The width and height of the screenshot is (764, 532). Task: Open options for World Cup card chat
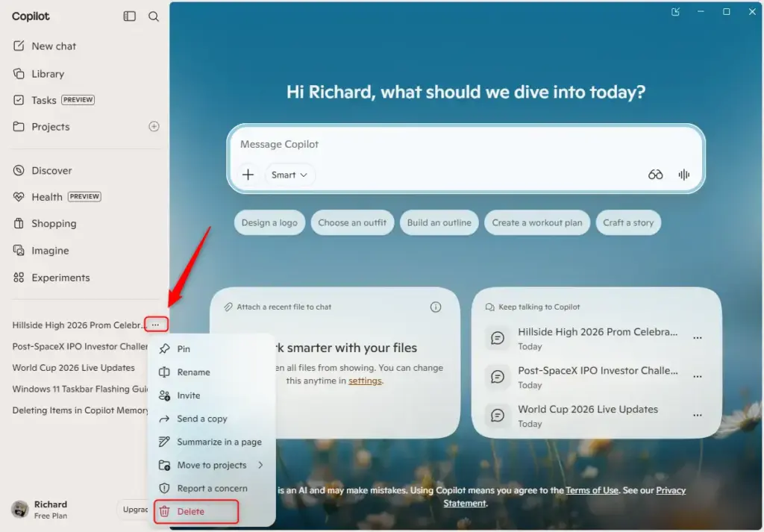click(698, 416)
